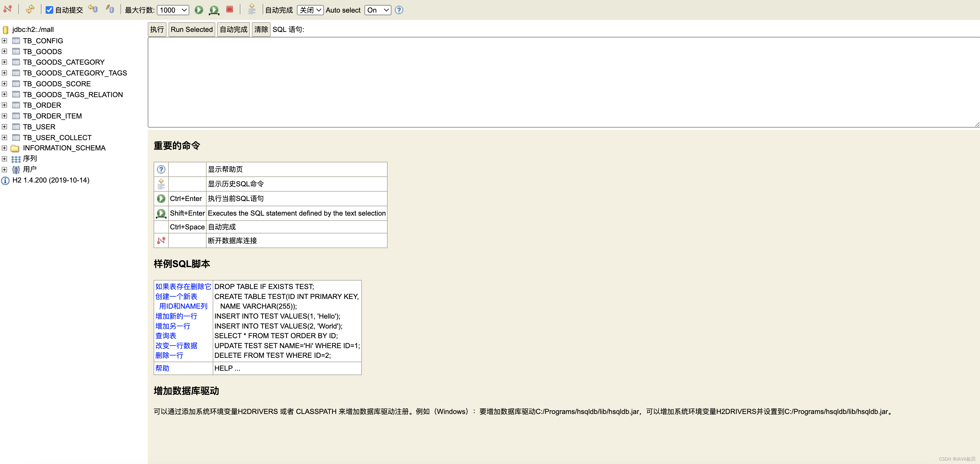Click the show SQL history icon
The image size is (980, 464).
(250, 9)
